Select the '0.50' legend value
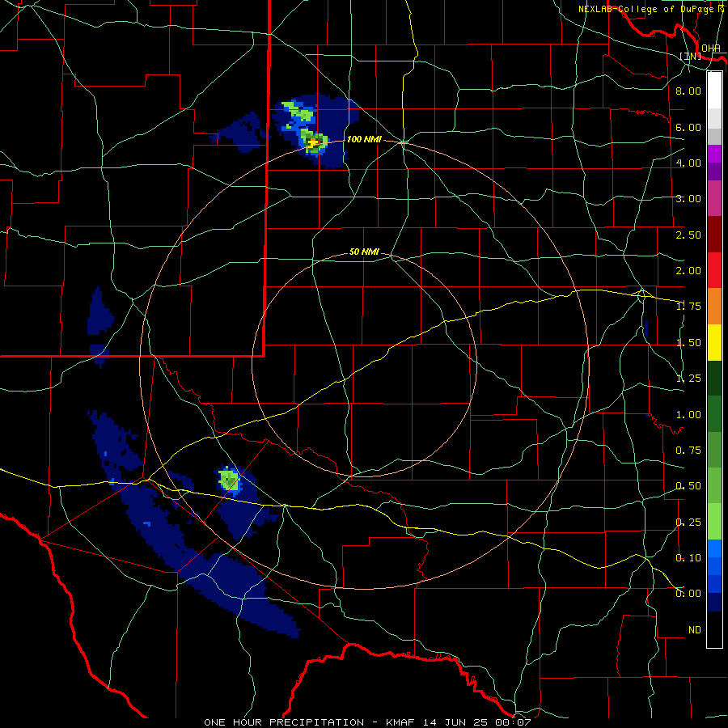The height and width of the screenshot is (728, 728). point(688,486)
